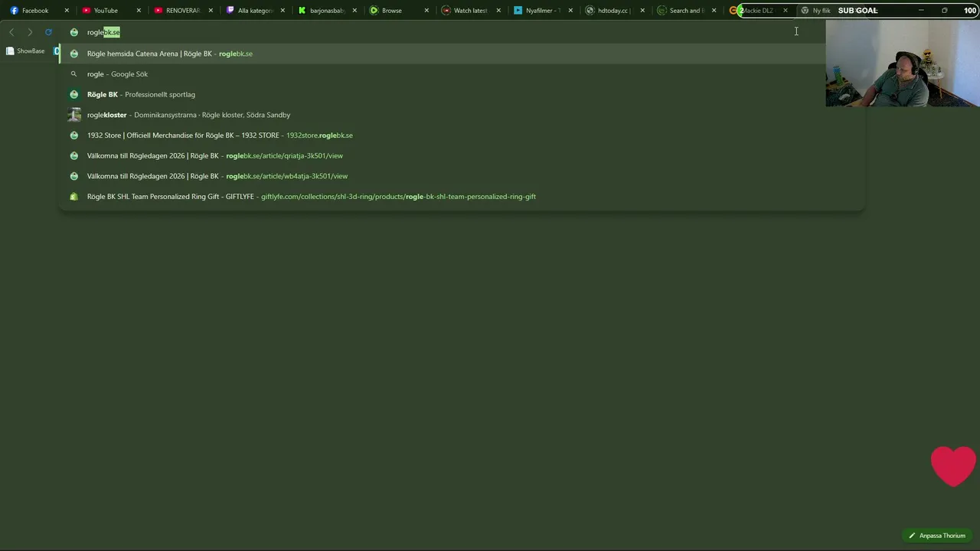
Task: Close the Browse tab
Action: point(426,11)
